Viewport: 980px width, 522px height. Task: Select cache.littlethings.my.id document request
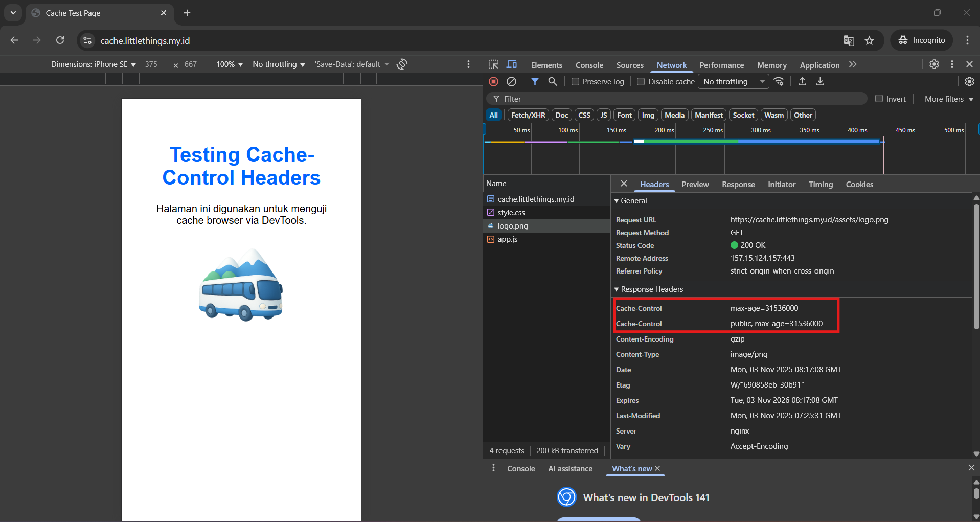click(546, 199)
